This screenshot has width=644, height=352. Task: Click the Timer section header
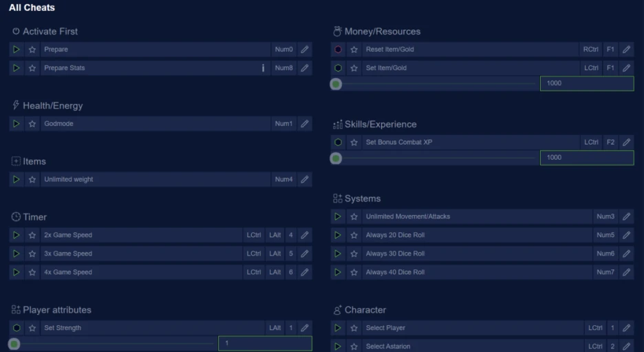pyautogui.click(x=34, y=217)
